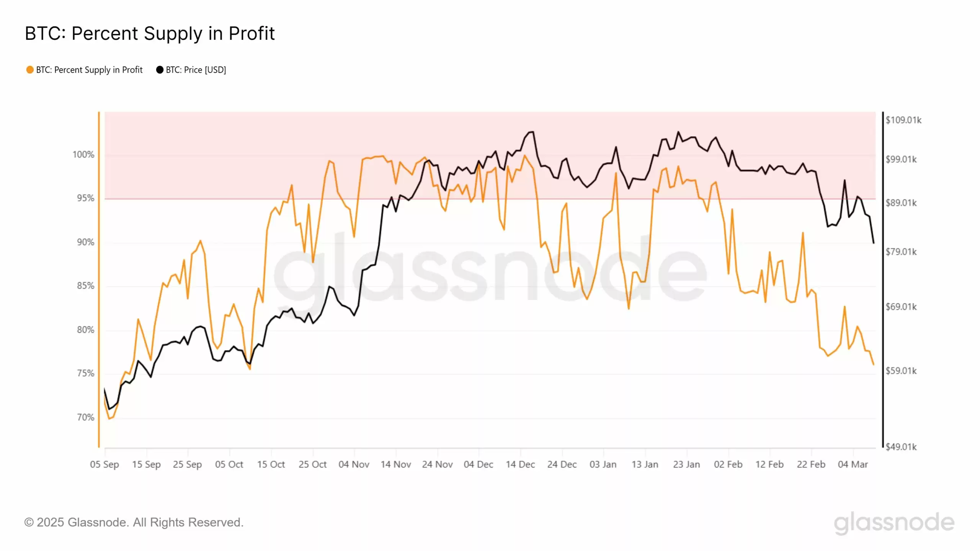
Task: Toggle the 'BTC: Percent Supply in Profit' legend label
Action: [89, 70]
